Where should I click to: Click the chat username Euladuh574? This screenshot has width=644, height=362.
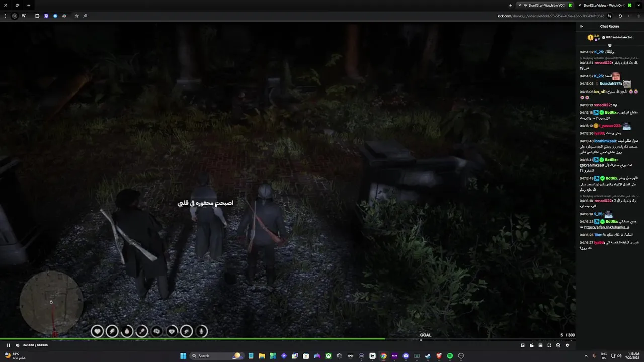tap(610, 83)
